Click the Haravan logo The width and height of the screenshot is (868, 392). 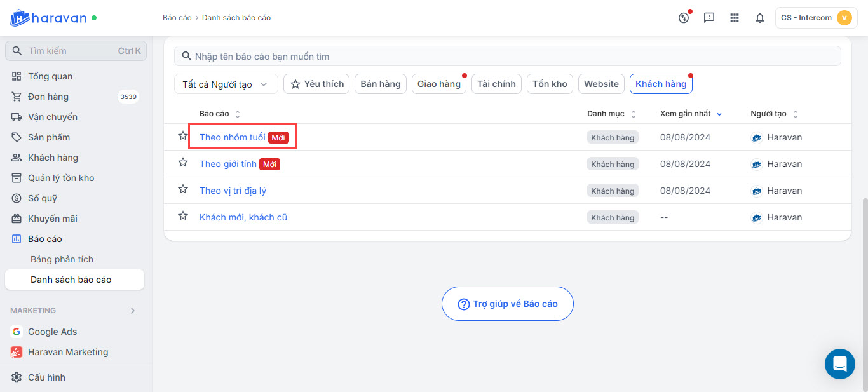coord(48,18)
